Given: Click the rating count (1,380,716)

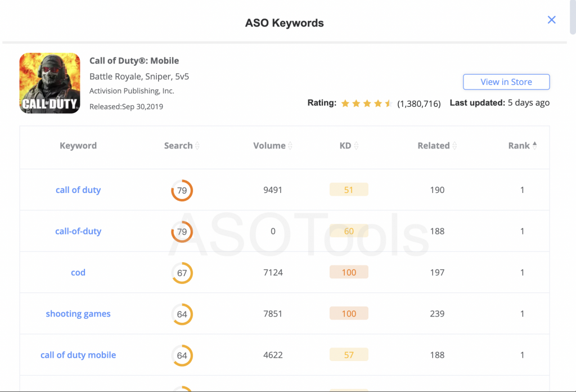Looking at the screenshot, I should tap(418, 103).
